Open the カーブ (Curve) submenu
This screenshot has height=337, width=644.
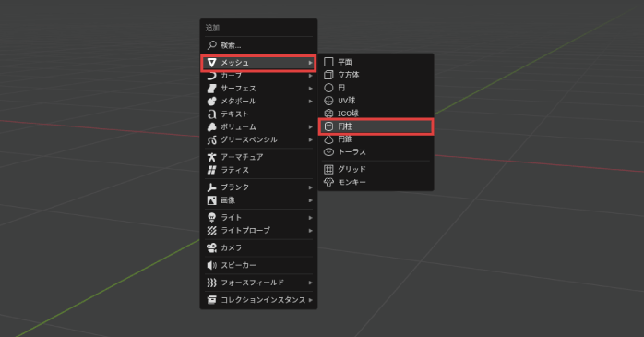pyautogui.click(x=258, y=76)
